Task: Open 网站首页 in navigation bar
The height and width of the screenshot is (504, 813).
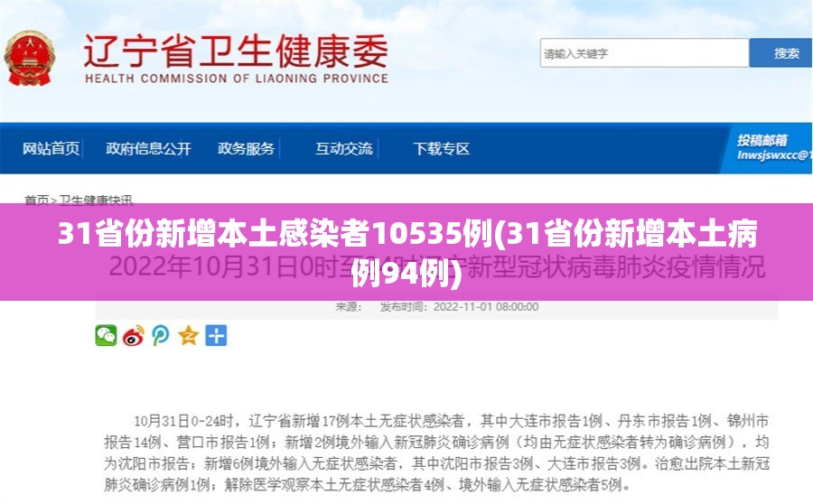Action: [x=51, y=149]
